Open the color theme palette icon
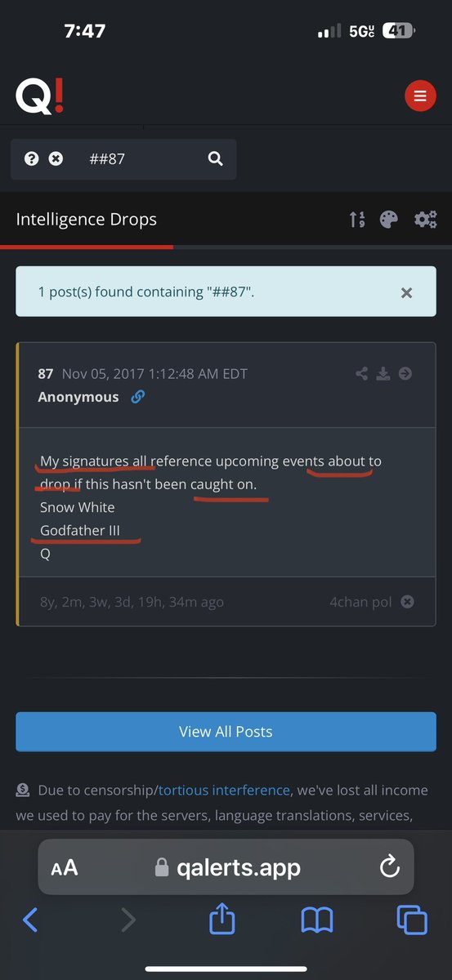Screen dimensions: 452x980 coord(389,219)
